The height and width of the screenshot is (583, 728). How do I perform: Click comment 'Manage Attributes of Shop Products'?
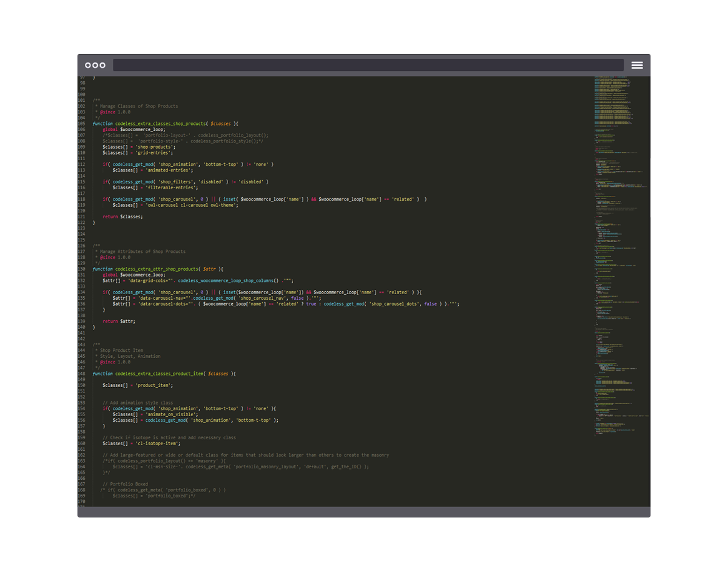point(143,251)
